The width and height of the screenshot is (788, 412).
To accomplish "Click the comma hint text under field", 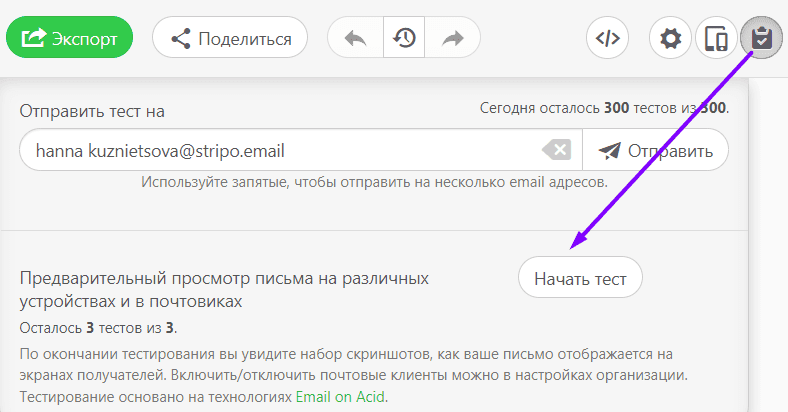I will tap(374, 182).
